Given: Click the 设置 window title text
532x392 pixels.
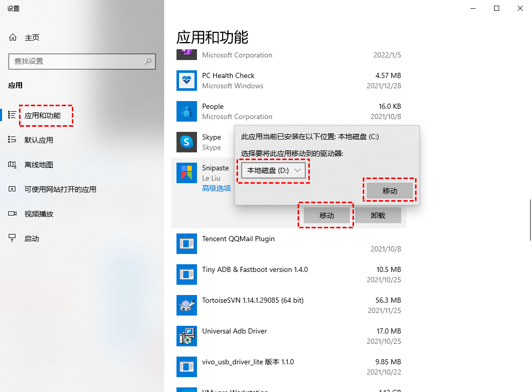Looking at the screenshot, I should tap(13, 9).
